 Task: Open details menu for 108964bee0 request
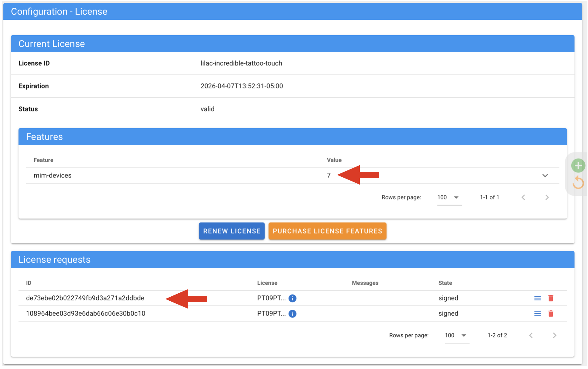click(537, 314)
